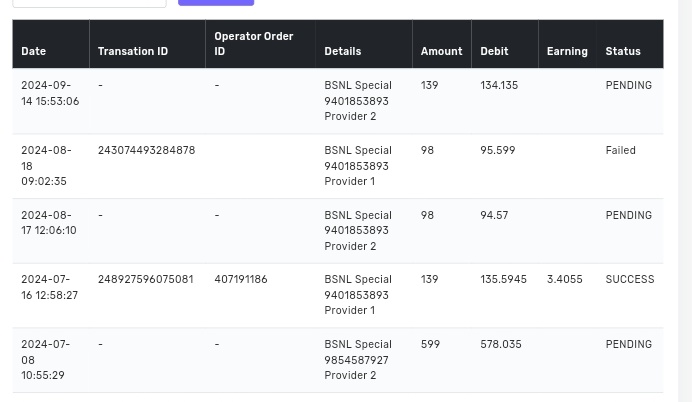Viewport: 692px width, 402px height.
Task: Click the Transation ID column header
Action: (132, 51)
